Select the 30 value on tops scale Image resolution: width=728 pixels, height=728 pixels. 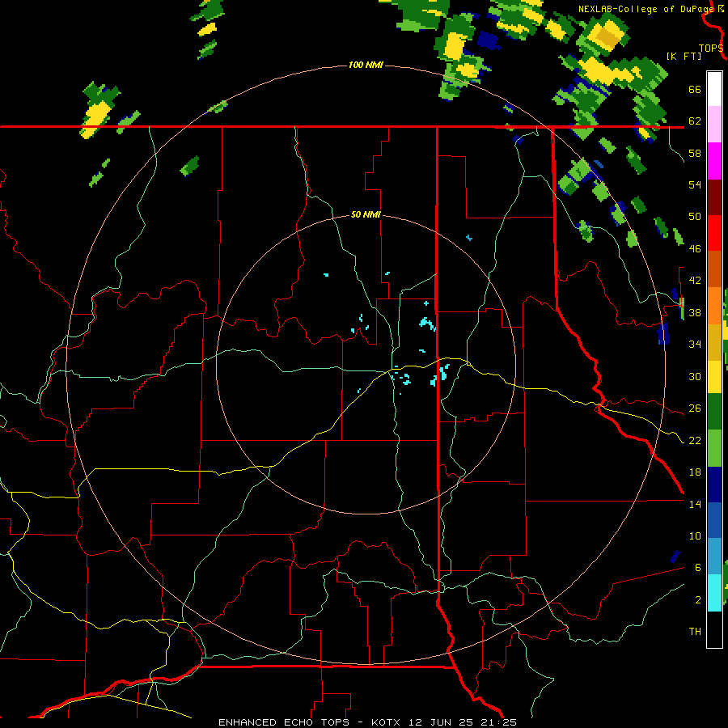coord(695,376)
